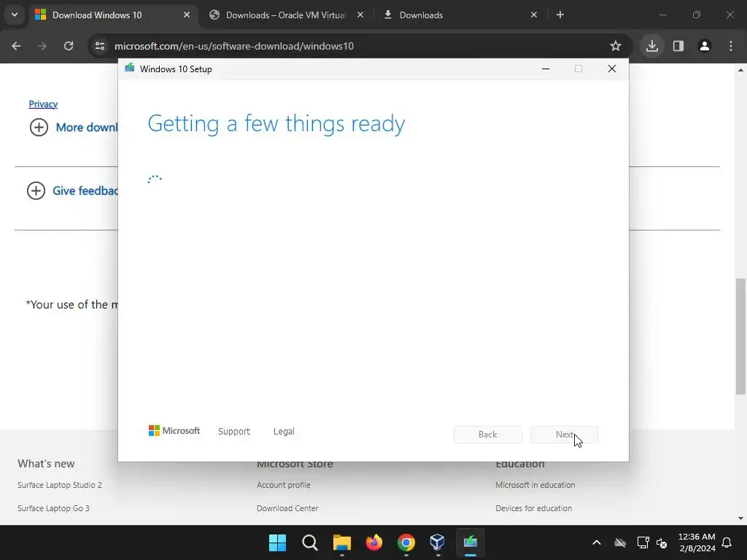
Task: Open the notifications bell icon
Action: point(727,542)
